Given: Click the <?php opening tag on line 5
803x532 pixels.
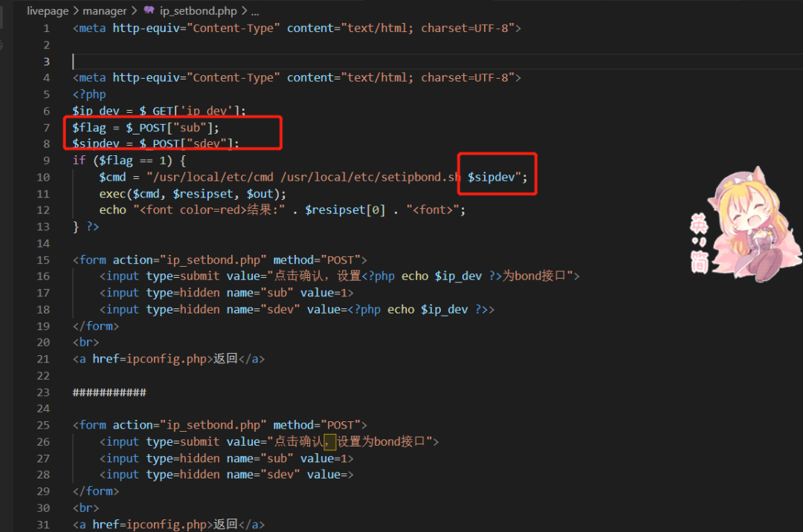Looking at the screenshot, I should (x=89, y=94).
